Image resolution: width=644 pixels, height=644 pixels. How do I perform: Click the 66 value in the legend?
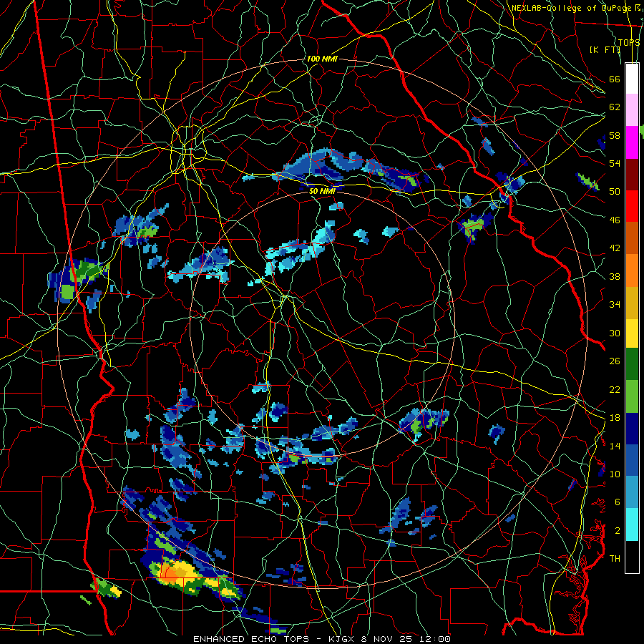615,79
